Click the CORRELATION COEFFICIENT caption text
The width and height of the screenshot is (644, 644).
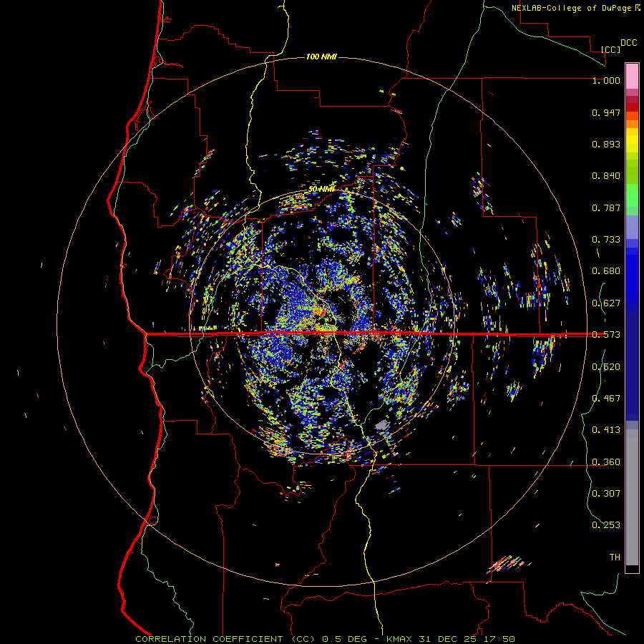209,639
